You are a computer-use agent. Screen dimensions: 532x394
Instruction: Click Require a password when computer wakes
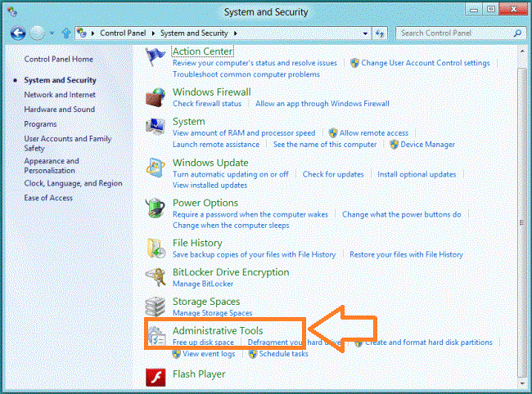[250, 214]
